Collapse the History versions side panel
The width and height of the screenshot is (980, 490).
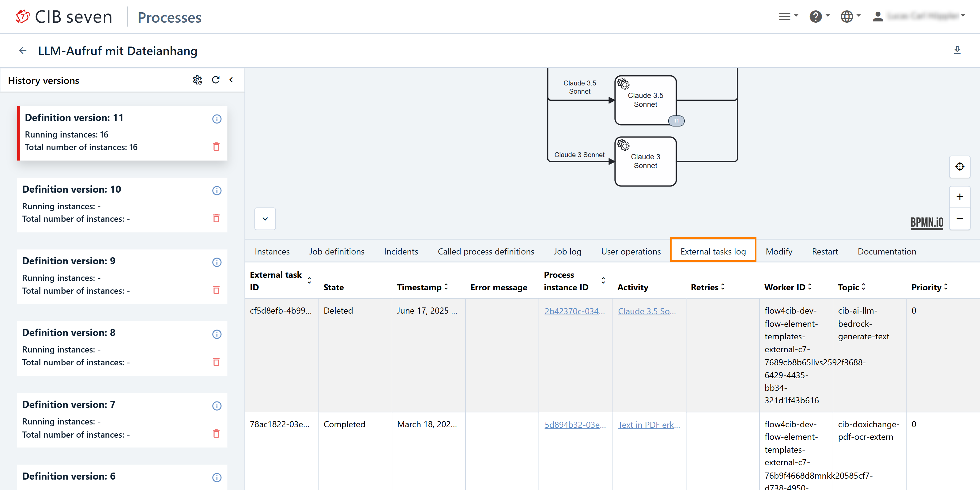(x=231, y=80)
